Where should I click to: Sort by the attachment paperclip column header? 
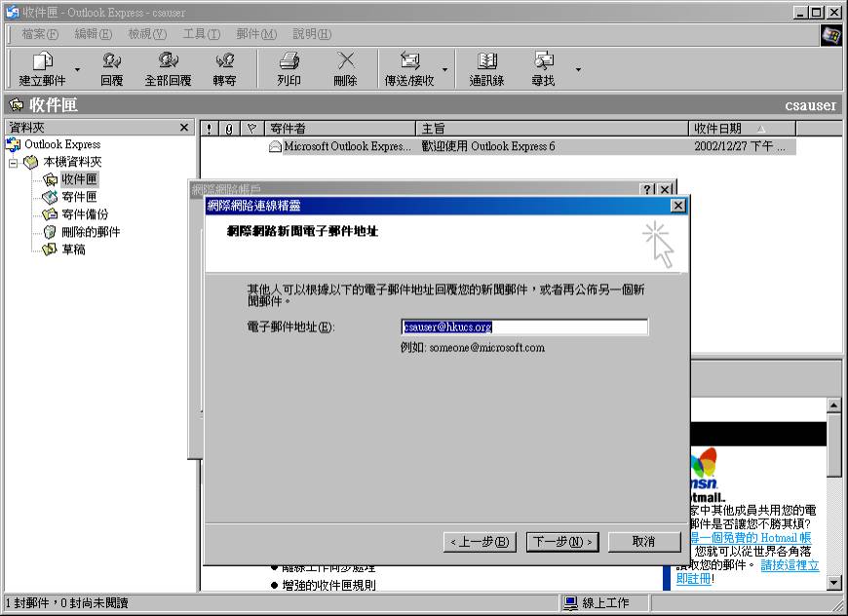pos(229,129)
